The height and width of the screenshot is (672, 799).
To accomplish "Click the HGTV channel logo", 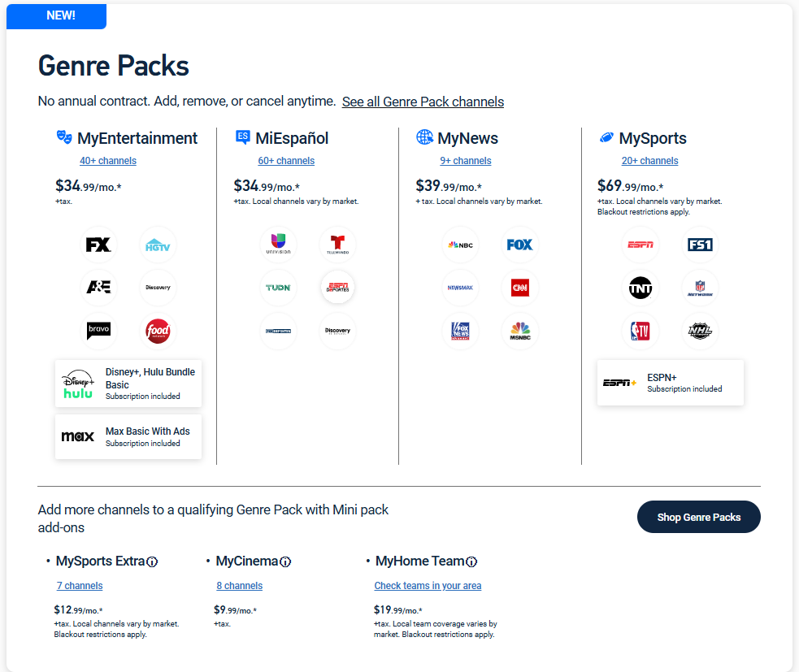I will (158, 245).
